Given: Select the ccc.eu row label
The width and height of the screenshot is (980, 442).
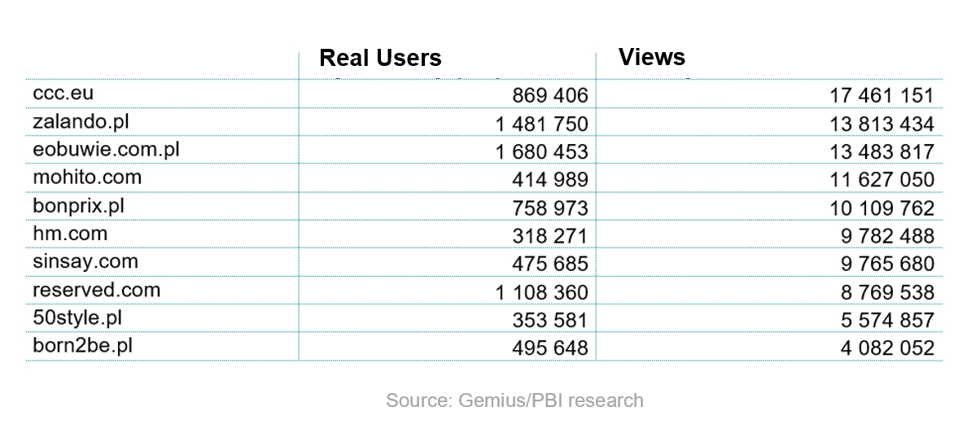Looking at the screenshot, I should [x=63, y=93].
